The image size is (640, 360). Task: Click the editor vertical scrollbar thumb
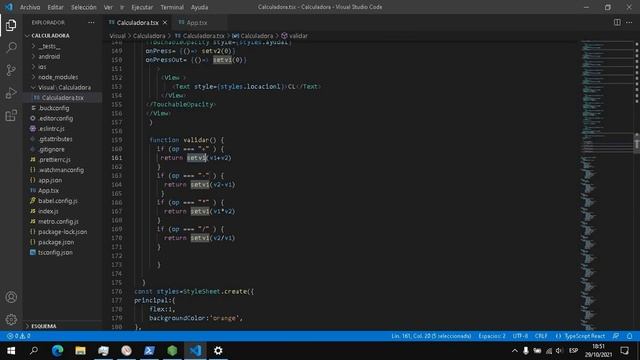click(637, 143)
